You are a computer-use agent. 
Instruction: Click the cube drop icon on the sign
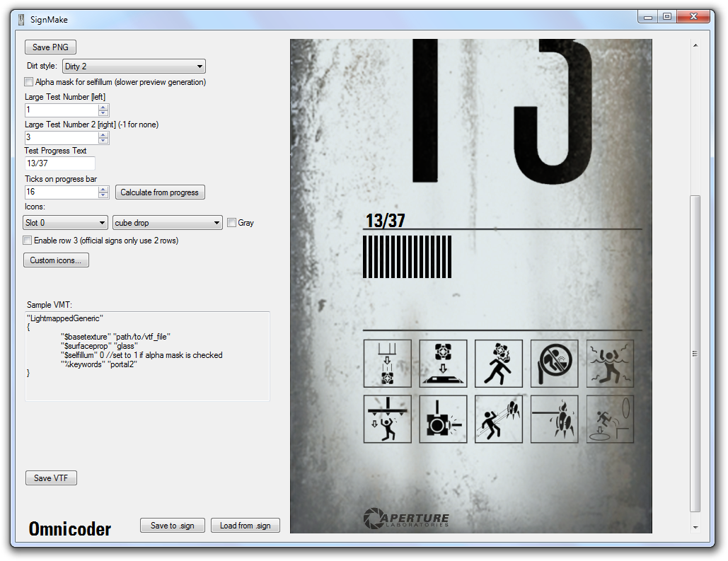click(x=387, y=363)
